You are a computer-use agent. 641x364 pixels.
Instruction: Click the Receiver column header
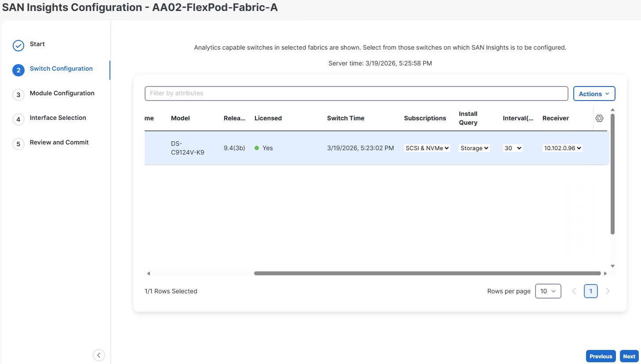(x=556, y=118)
